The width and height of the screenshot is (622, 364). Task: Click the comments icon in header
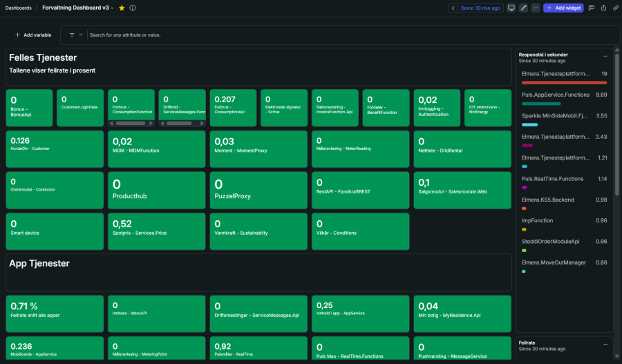point(592,8)
